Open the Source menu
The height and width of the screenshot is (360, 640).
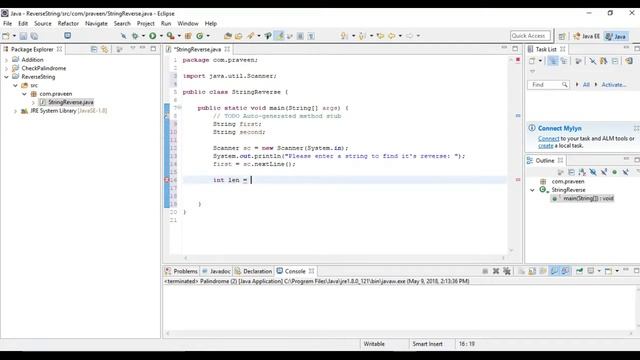click(x=43, y=24)
